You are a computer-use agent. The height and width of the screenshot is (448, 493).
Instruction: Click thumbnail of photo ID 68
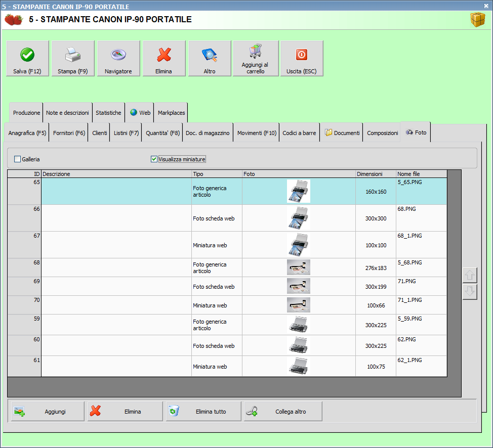298,267
